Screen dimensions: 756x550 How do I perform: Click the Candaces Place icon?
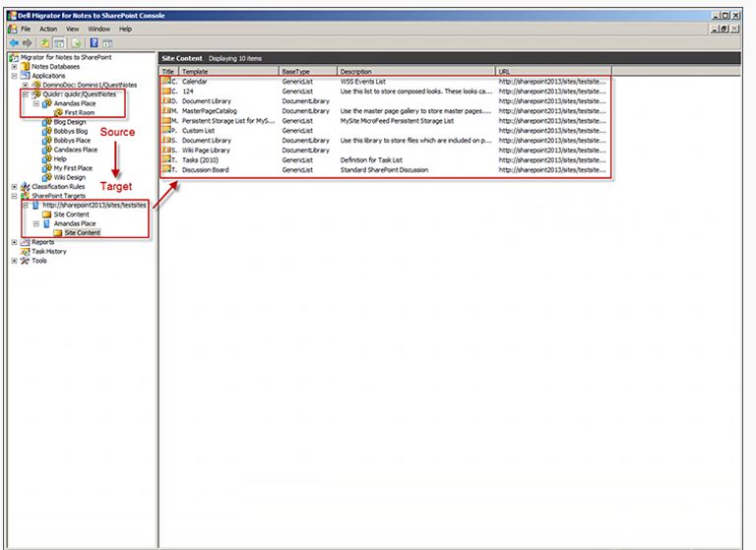coord(47,150)
